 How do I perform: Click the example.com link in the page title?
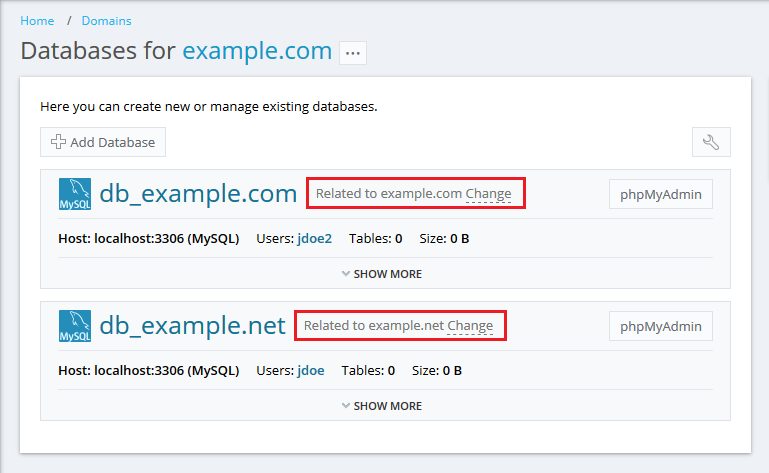pyautogui.click(x=257, y=51)
